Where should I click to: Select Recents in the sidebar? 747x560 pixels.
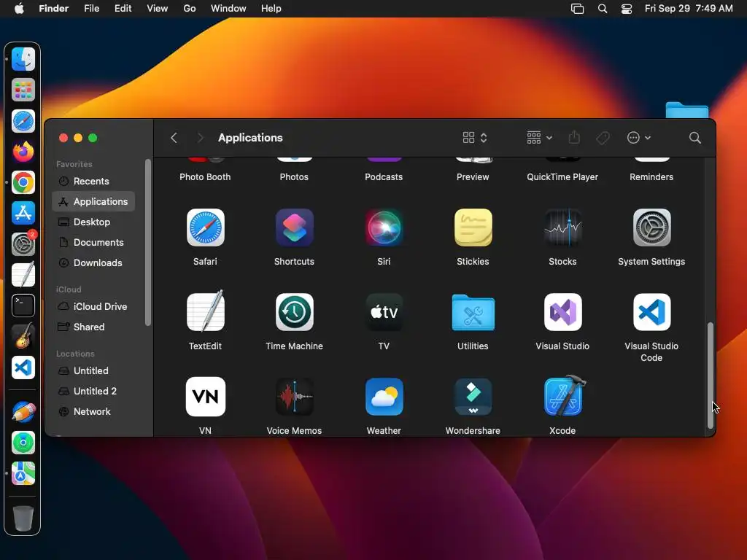click(93, 182)
